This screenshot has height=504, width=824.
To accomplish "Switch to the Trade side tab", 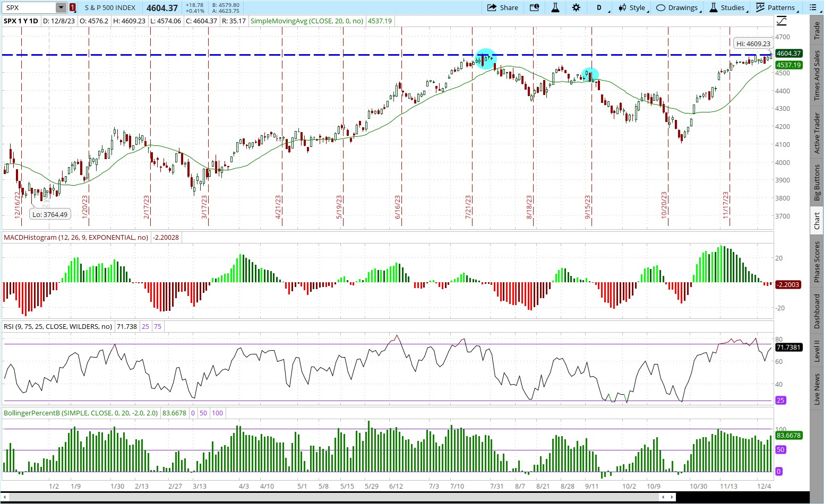I will (817, 31).
